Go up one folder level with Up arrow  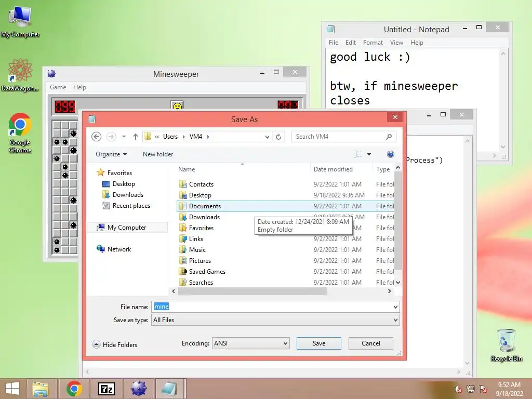point(136,137)
